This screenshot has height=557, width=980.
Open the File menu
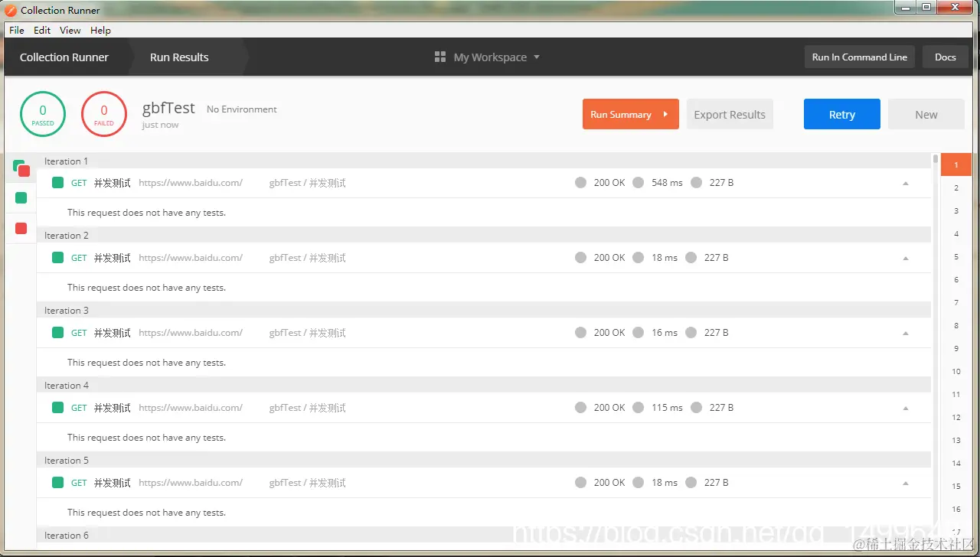point(17,30)
